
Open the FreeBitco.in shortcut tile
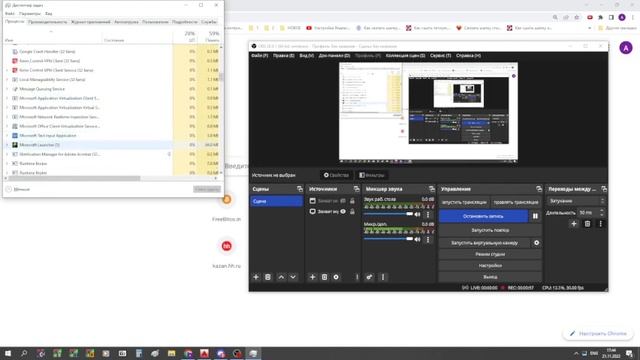pyautogui.click(x=227, y=207)
